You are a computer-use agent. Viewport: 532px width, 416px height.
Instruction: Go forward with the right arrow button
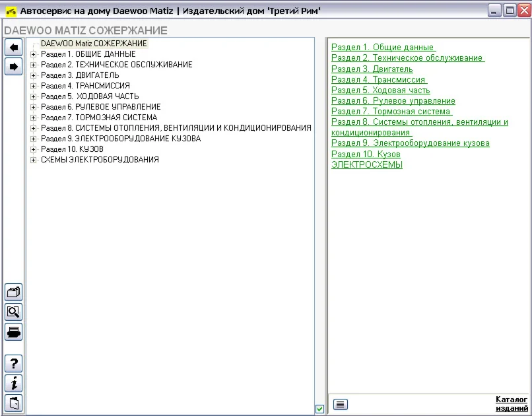coord(14,67)
